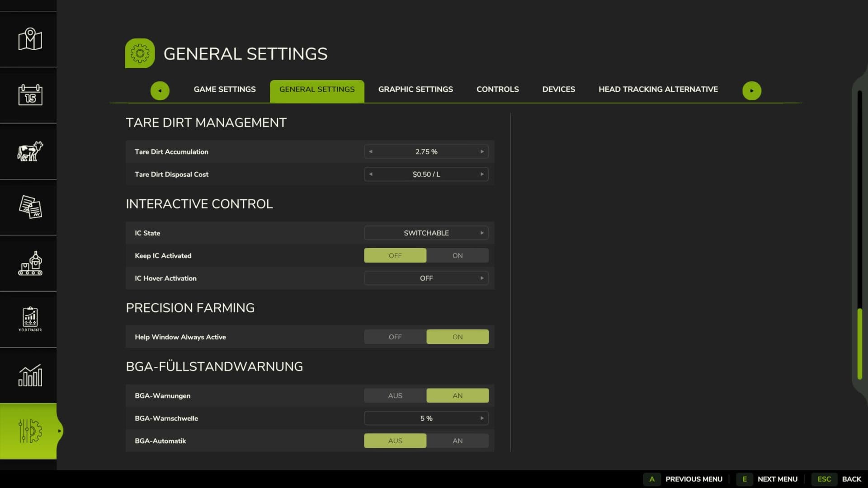
Task: Set BGA-Automatik to AUS
Action: [x=395, y=441]
